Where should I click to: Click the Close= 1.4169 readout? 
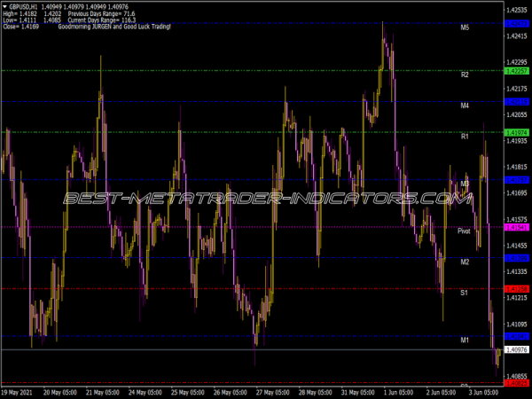pyautogui.click(x=20, y=27)
